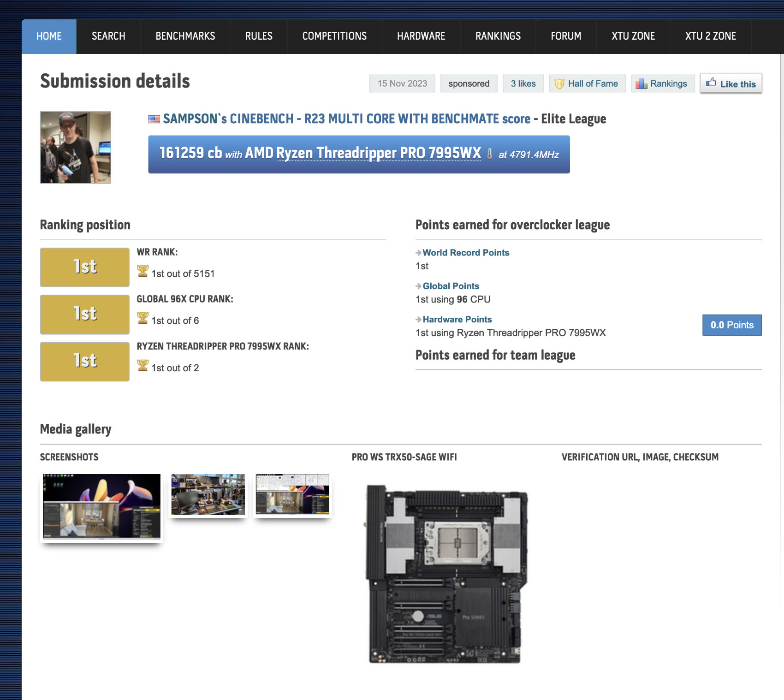Image resolution: width=784 pixels, height=700 pixels.
Task: Go to the HARDWARE menu item
Action: click(x=421, y=36)
